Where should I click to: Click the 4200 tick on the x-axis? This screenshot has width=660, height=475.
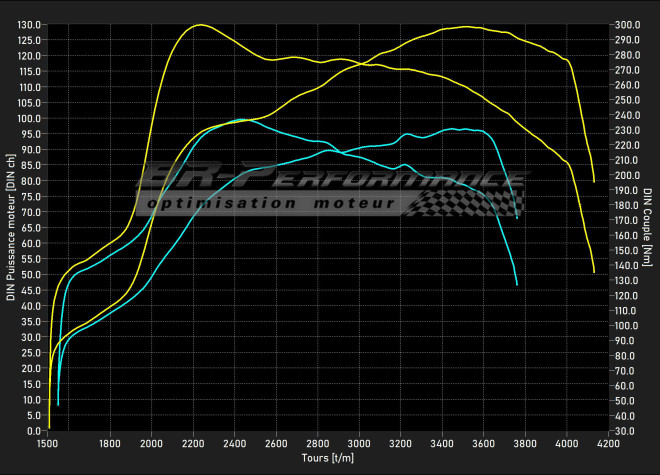[608, 442]
